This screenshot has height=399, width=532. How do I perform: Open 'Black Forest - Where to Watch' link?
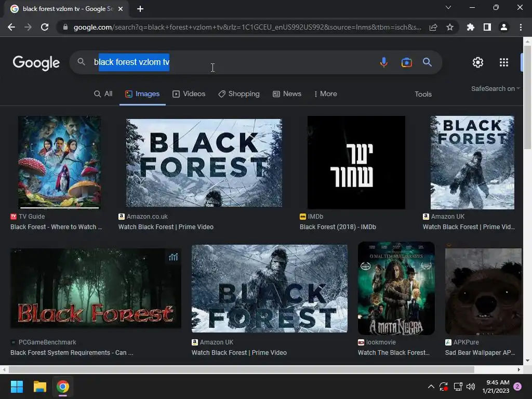[56, 227]
